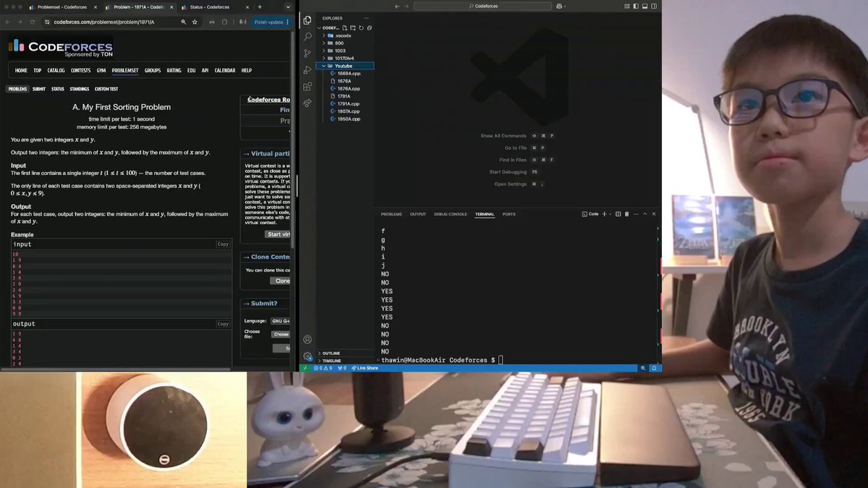Split the terminal panel
868x488 pixels.
point(619,214)
